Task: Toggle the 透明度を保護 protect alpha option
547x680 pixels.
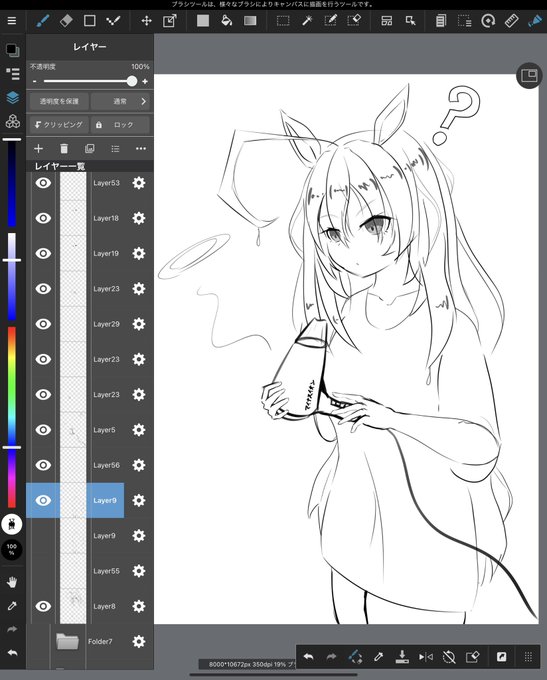Action: click(x=59, y=101)
